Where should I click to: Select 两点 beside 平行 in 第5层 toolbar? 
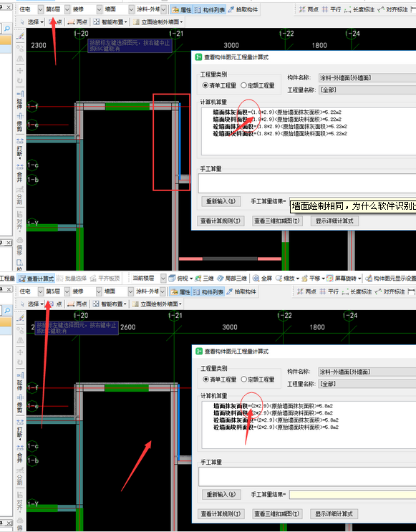coord(306,292)
